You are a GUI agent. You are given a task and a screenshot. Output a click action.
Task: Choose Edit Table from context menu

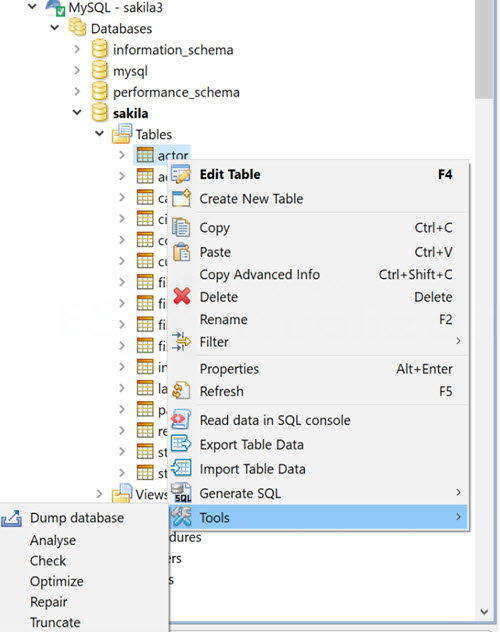[319, 175]
